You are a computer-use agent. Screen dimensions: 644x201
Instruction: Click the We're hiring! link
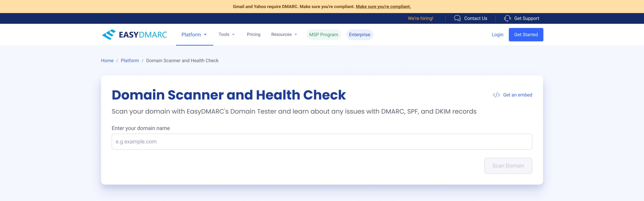420,18
